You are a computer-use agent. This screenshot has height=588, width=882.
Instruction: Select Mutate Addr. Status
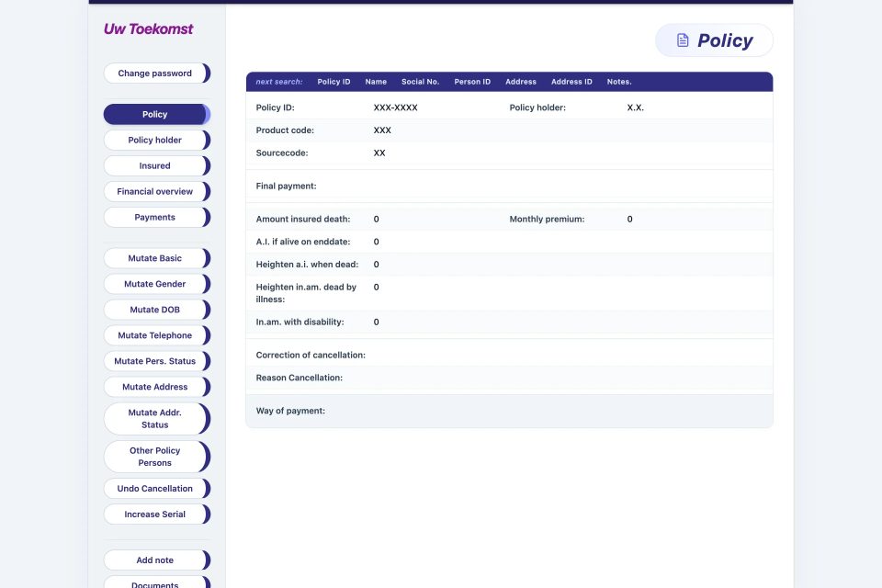156,419
